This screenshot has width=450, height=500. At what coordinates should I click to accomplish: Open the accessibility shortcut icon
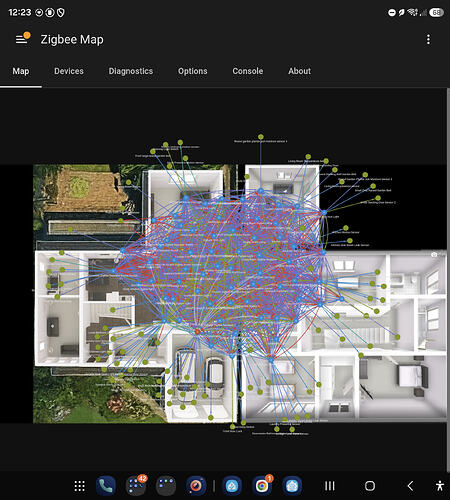click(440, 486)
